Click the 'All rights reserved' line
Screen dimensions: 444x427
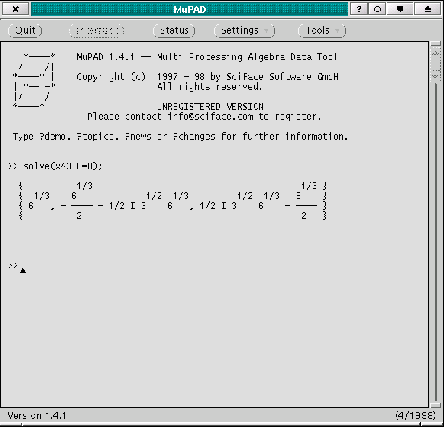click(x=210, y=87)
